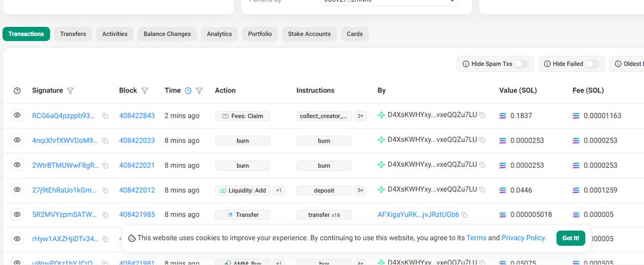Copy signature 4nqiXhrfXWVDoM9

105,141
